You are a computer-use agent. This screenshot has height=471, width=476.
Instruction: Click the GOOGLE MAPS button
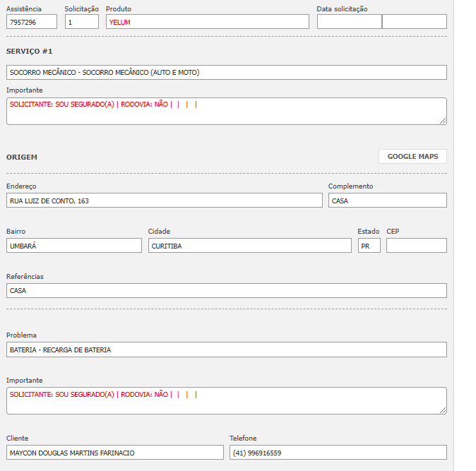tap(412, 157)
